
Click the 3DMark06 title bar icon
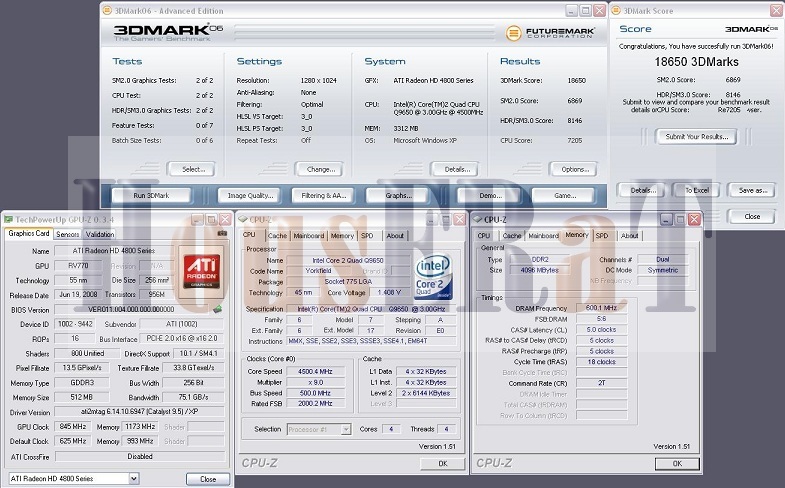tap(107, 11)
